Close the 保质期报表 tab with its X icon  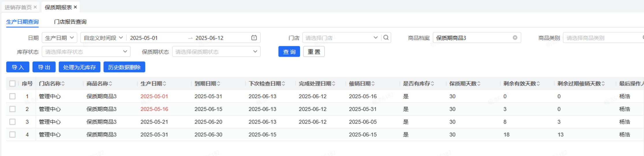tap(75, 7)
